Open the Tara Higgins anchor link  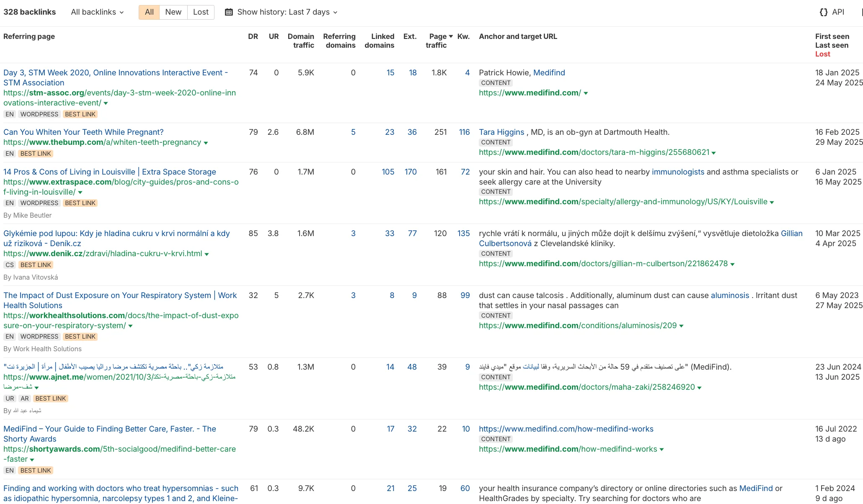[x=501, y=132]
